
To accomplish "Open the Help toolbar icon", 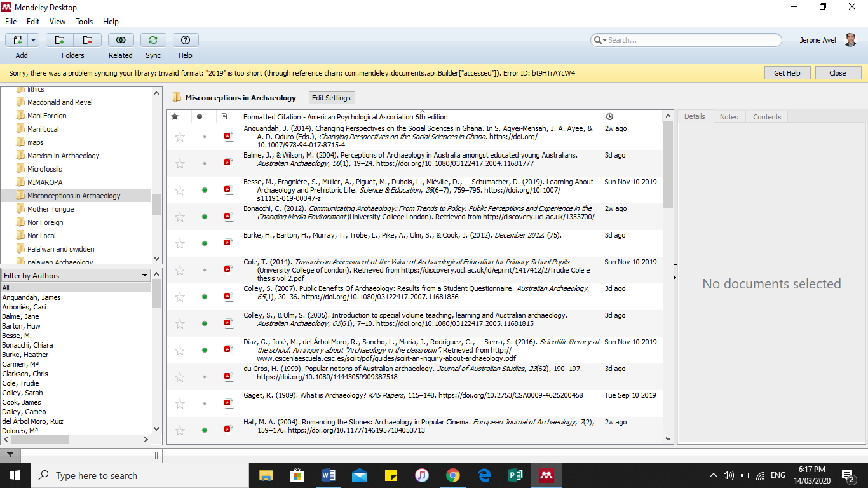I will [x=185, y=39].
